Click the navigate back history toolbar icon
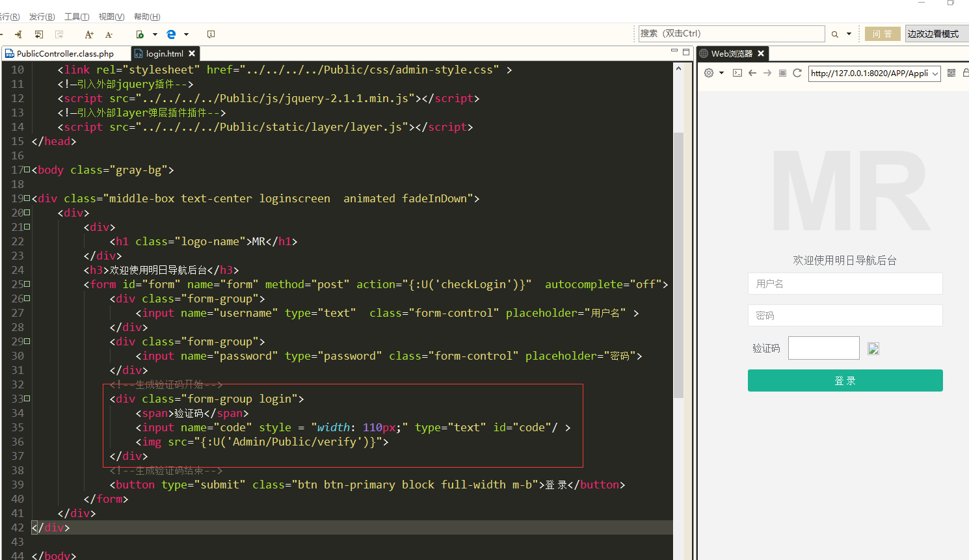 (x=39, y=34)
